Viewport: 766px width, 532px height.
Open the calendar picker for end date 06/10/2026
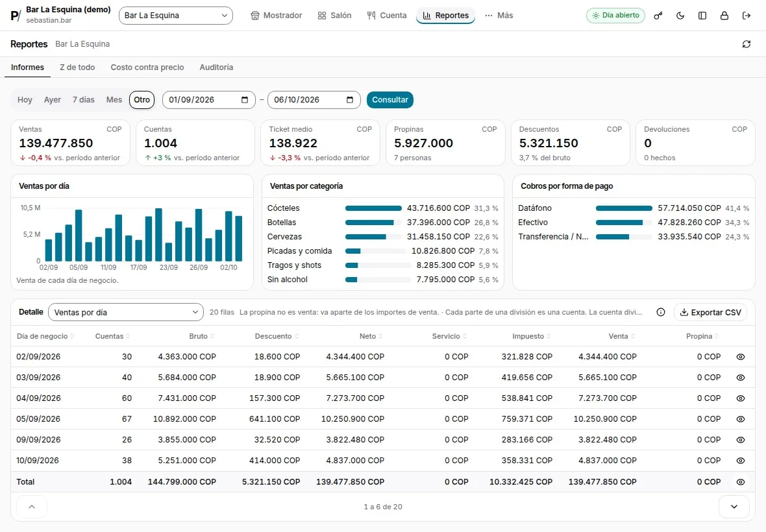pyautogui.click(x=350, y=99)
